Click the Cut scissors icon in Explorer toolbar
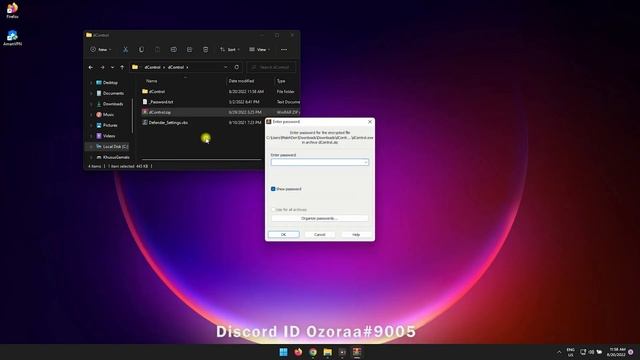This screenshot has height=360, width=640. pyautogui.click(x=125, y=49)
